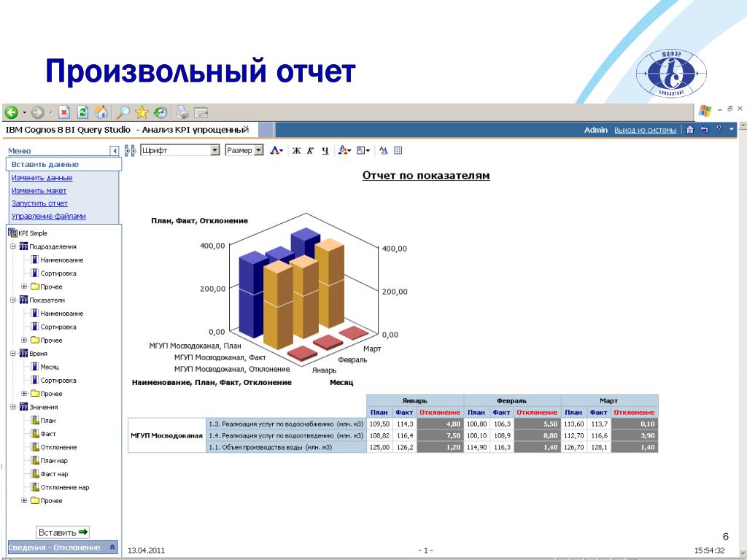The width and height of the screenshot is (747, 560).
Task: Click the KPI Simple package icon
Action: pyautogui.click(x=12, y=233)
